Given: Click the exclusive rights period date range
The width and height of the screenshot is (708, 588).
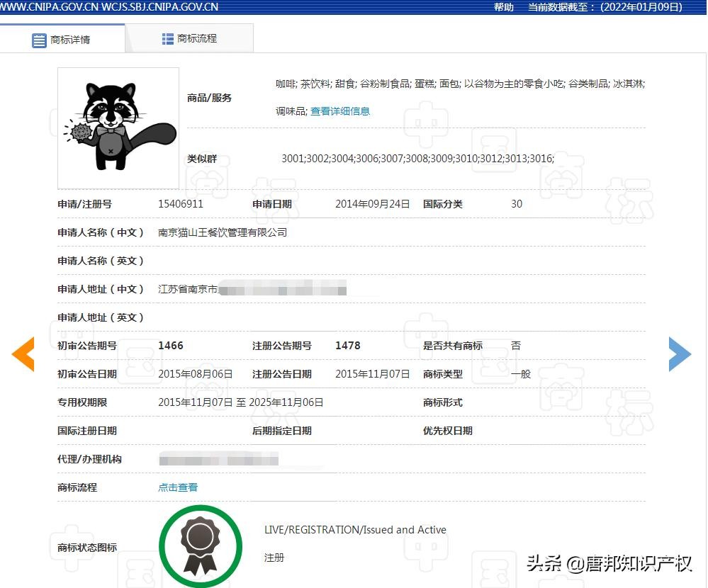Looking at the screenshot, I should click(241, 402).
